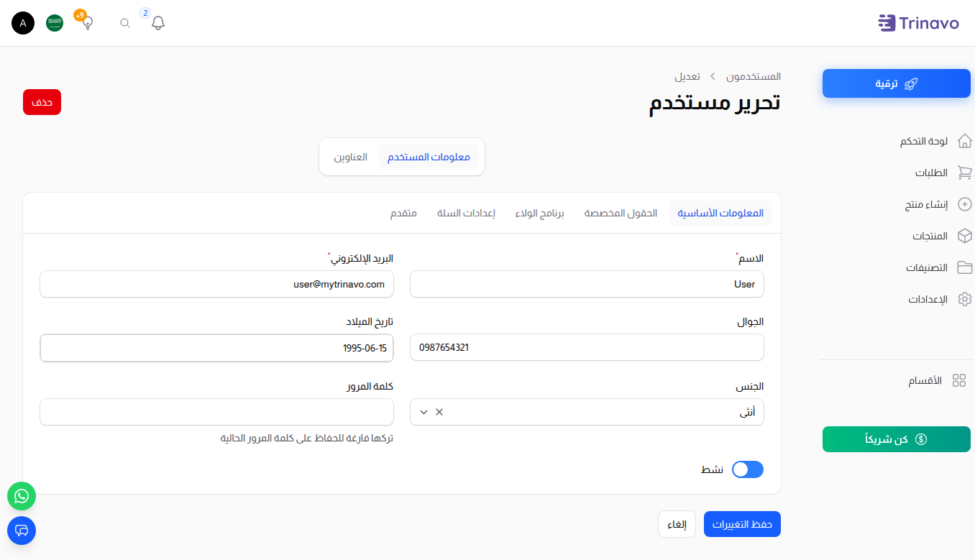Go to المستخدمون breadcrumb link
975x560 pixels.
point(754,76)
